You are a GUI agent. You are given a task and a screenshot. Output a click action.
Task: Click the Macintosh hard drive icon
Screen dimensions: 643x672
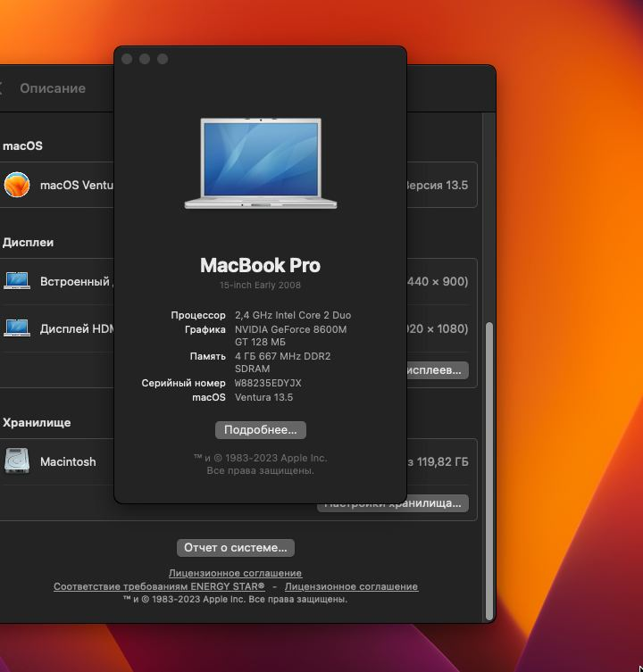pos(17,461)
